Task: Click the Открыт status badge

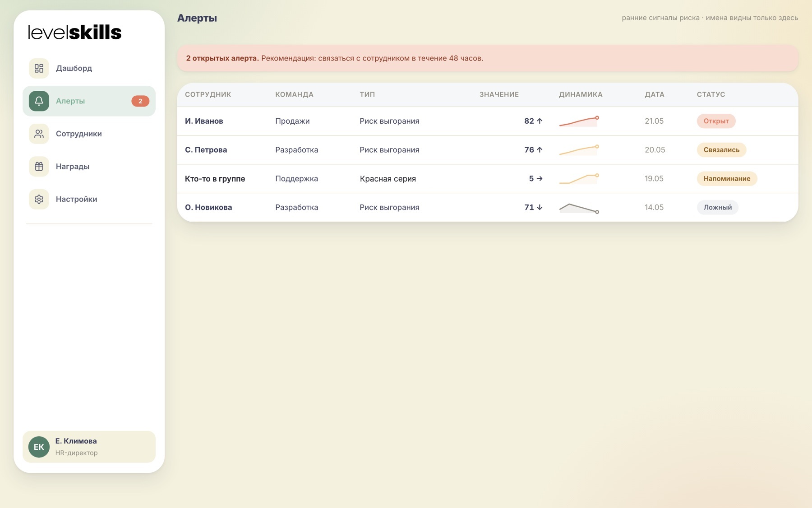Action: point(716,121)
